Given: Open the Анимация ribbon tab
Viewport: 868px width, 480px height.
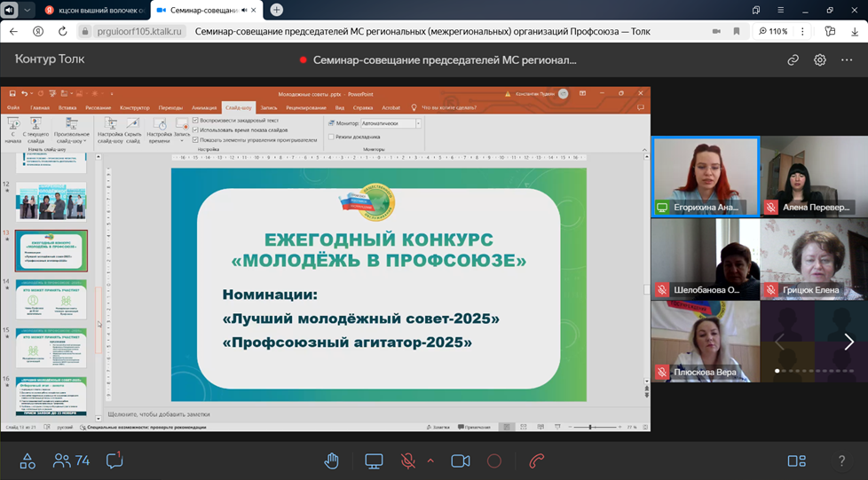Looking at the screenshot, I should (x=204, y=108).
